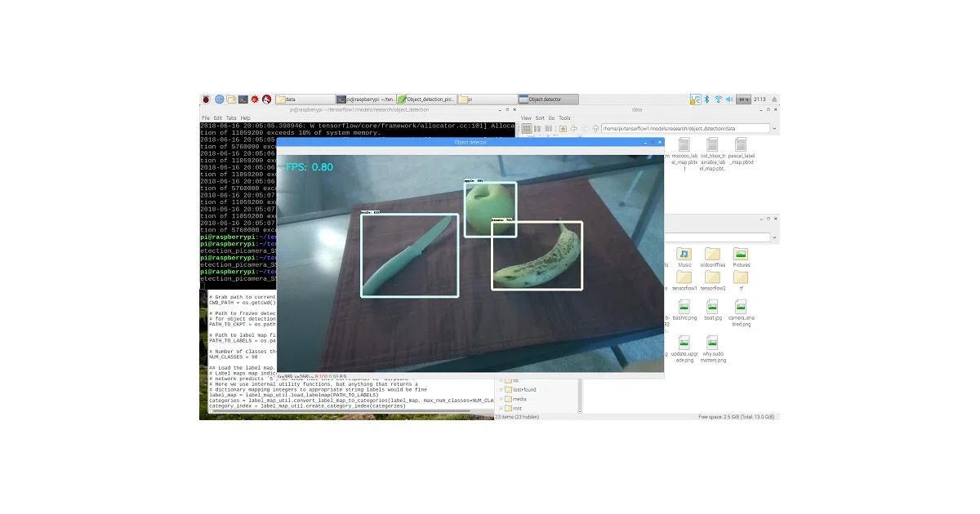
Task: Switch to Object_detection_pic taskbar window
Action: [426, 100]
